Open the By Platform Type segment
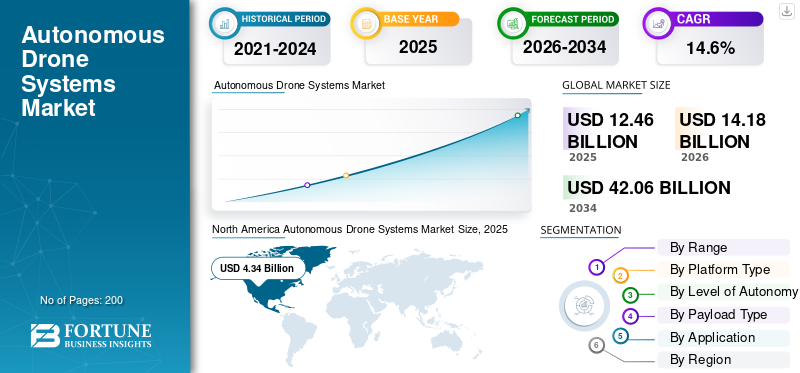This screenshot has height=373, width=800. (723, 269)
